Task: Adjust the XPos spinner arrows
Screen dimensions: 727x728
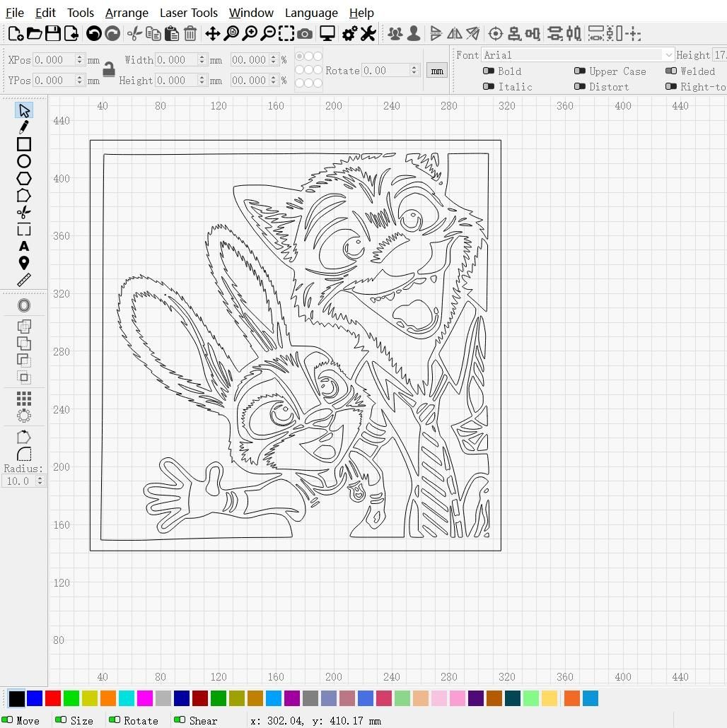Action: coord(79,59)
